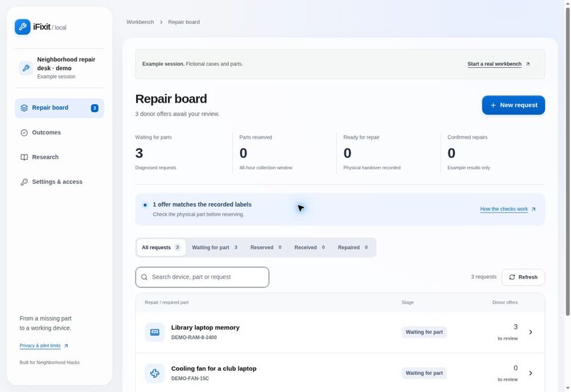Image resolution: width=571 pixels, height=392 pixels.
Task: Click the scrollbar down arrow
Action: click(x=567, y=388)
